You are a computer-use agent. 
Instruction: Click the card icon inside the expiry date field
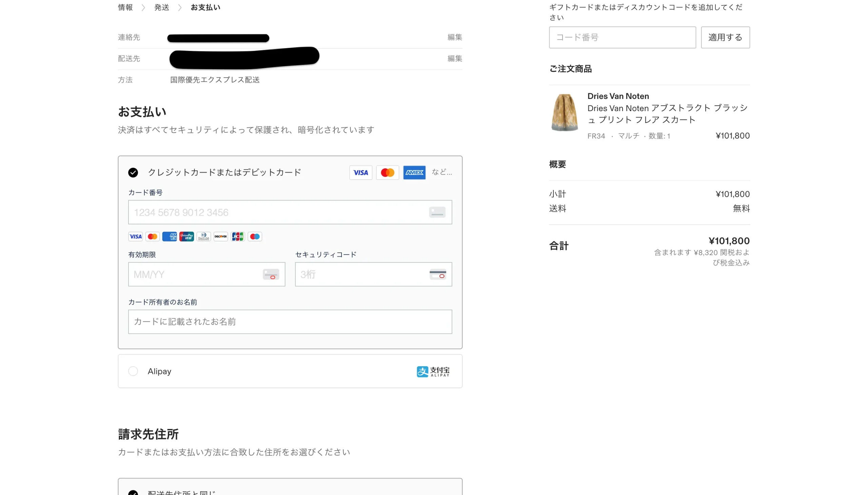pos(271,274)
